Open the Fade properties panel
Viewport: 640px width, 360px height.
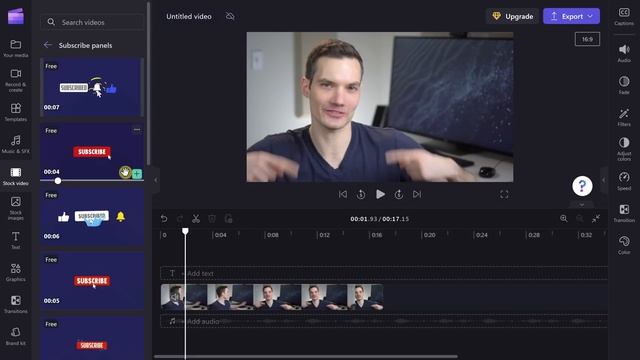624,85
